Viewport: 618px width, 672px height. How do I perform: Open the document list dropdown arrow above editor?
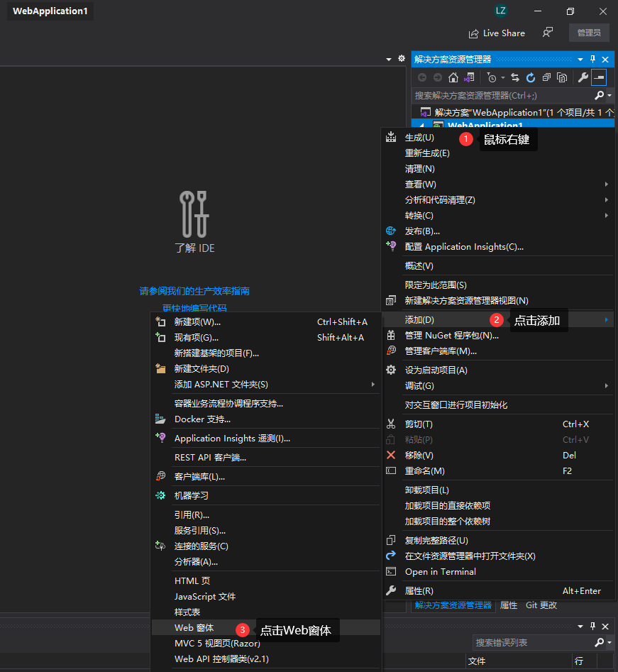pyautogui.click(x=389, y=59)
